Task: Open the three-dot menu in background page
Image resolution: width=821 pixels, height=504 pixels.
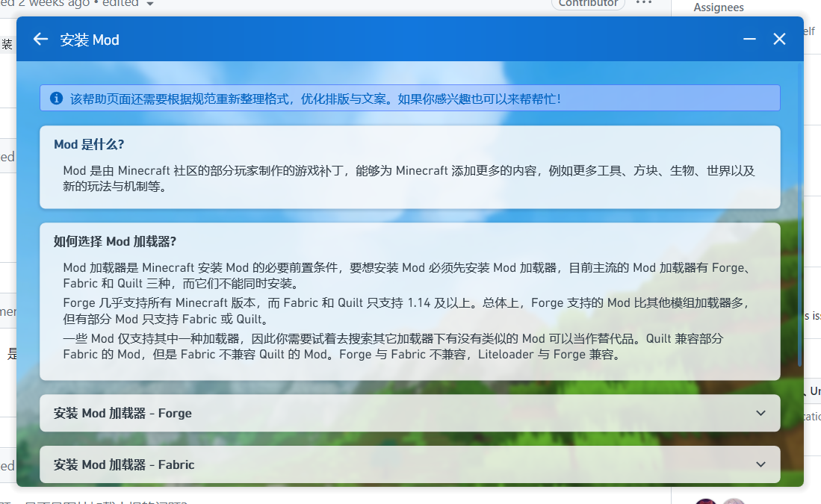Action: 643,3
